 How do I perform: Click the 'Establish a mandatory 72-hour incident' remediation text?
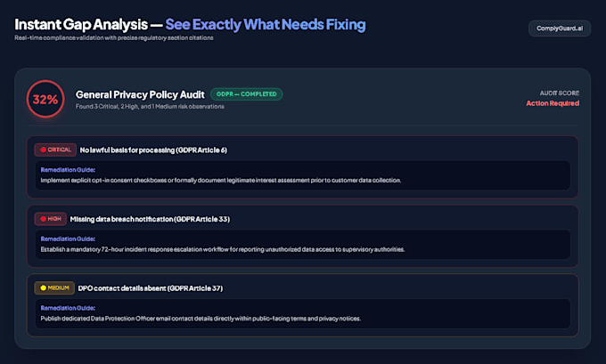(x=223, y=249)
